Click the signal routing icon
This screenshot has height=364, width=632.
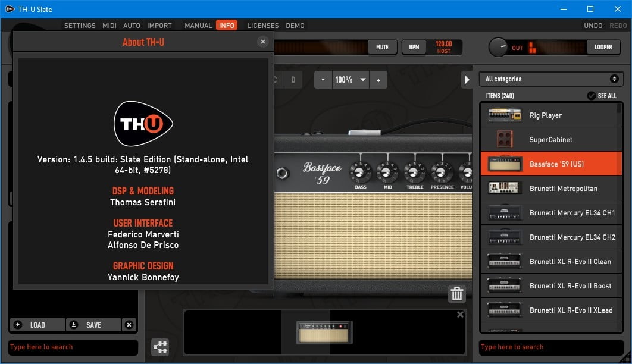tap(160, 347)
